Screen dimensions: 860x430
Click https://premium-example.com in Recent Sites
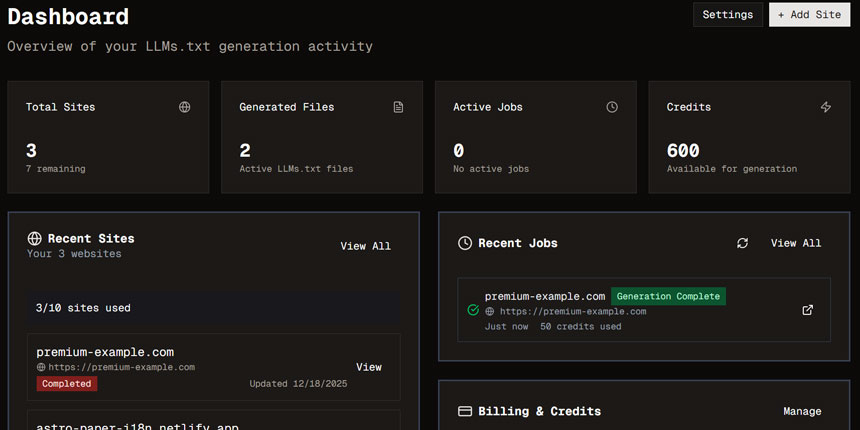point(122,367)
